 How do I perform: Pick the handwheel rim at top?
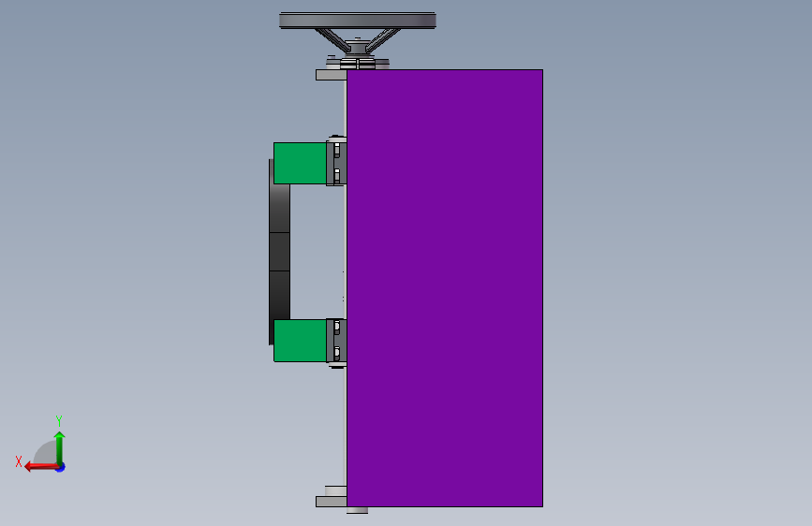coord(358,21)
